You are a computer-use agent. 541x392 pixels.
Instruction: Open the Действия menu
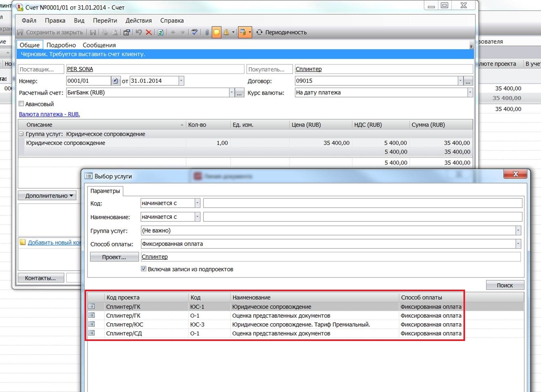click(139, 20)
